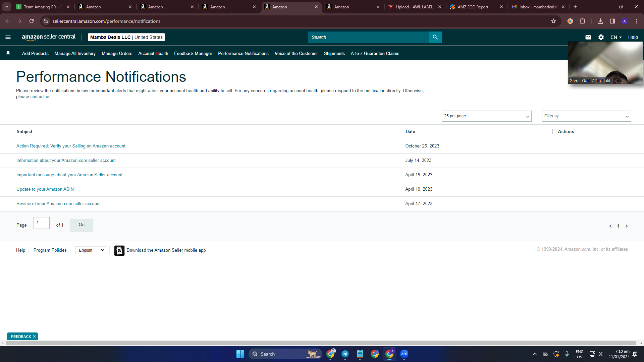
Task: Click the browser address bar URL
Action: pos(106,21)
